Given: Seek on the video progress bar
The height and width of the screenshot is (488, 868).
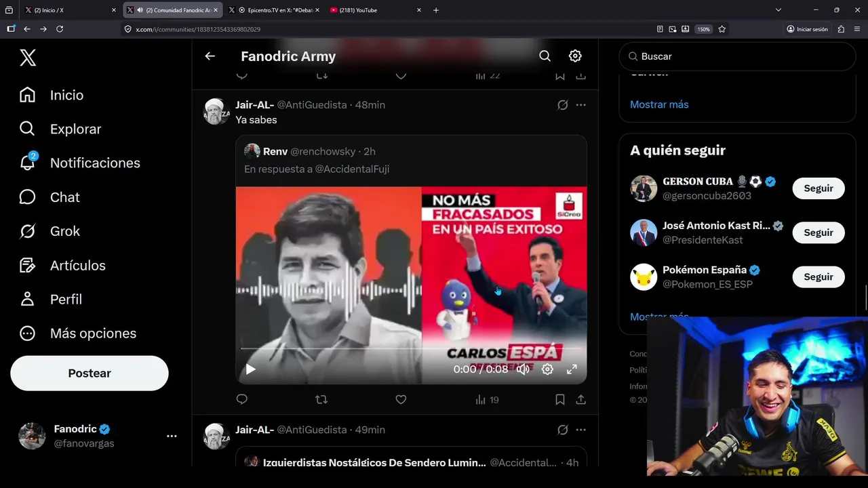Looking at the screenshot, I should 411,348.
